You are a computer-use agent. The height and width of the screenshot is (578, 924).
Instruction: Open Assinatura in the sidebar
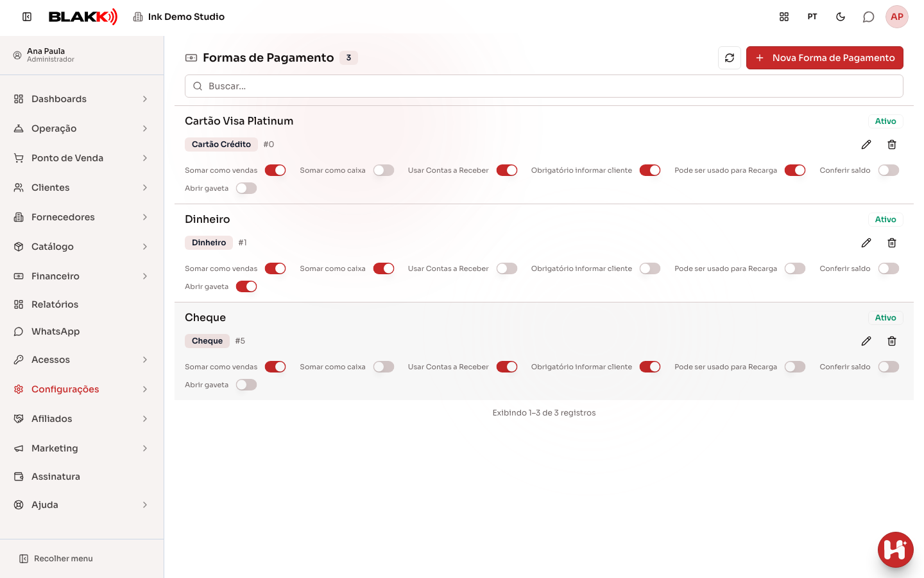coord(81,477)
